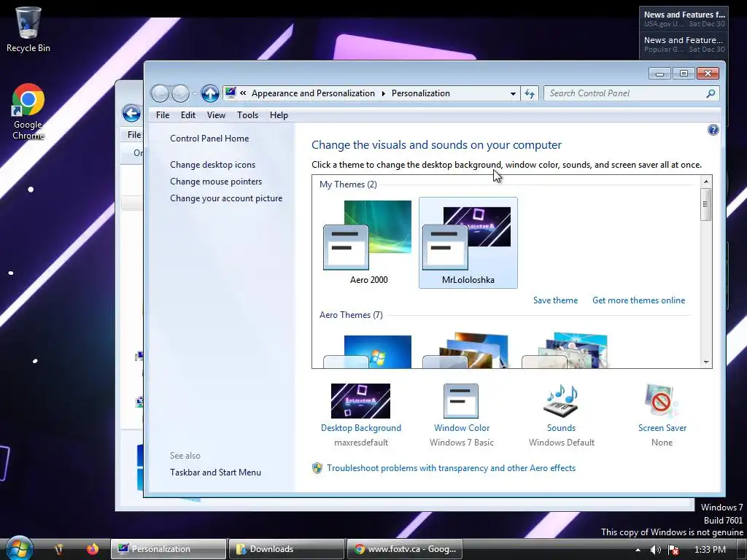Click Change mouse pointers link
The height and width of the screenshot is (560, 747).
pos(216,182)
